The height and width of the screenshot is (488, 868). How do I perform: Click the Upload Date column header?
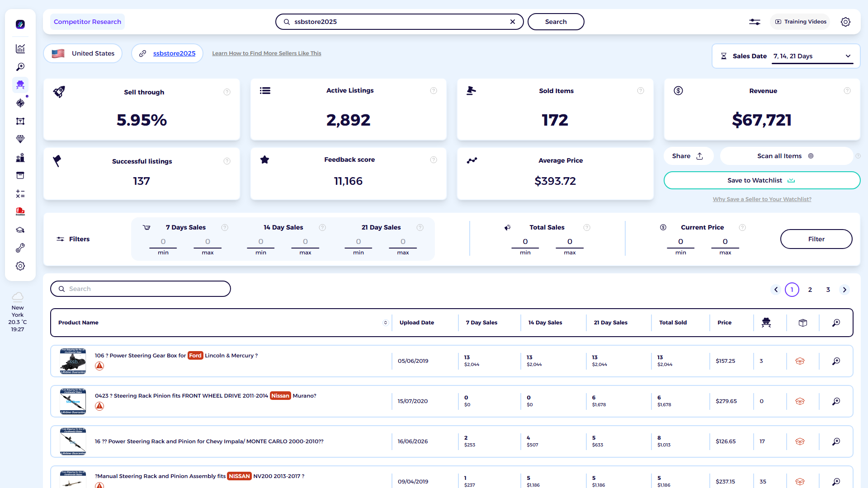click(416, 323)
